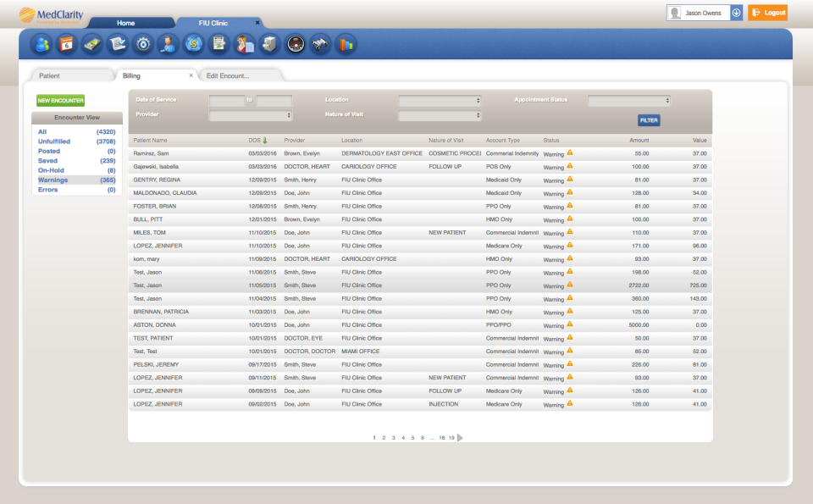Open the patient management icon in toolbar

click(41, 43)
